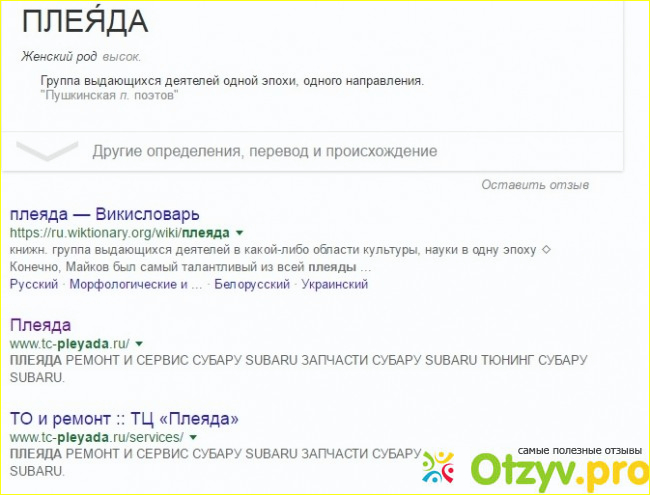
Task: Click the gray chevron icon in dictionary card
Action: point(46,151)
